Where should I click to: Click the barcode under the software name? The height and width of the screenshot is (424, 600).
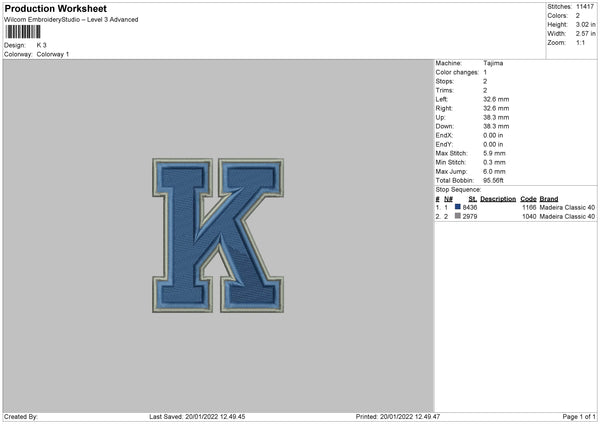(x=23, y=32)
